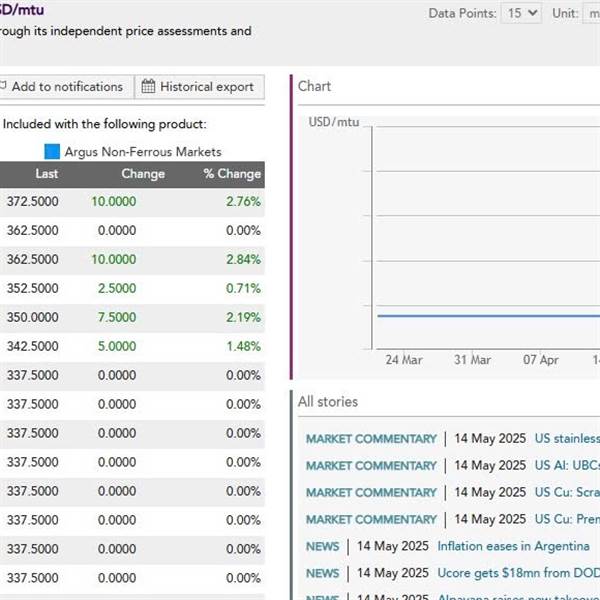The height and width of the screenshot is (600, 600).
Task: Open the US Al: UBCs commentary story
Action: [567, 466]
